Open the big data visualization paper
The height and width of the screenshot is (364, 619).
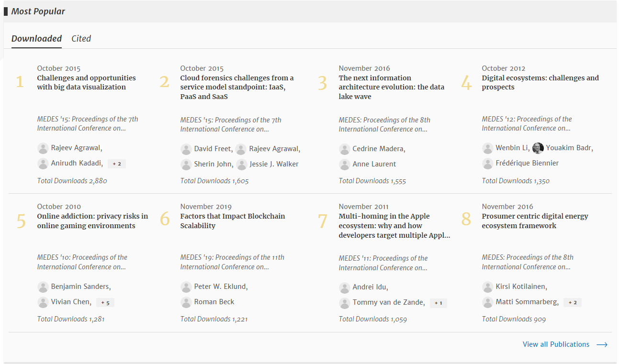pos(86,83)
